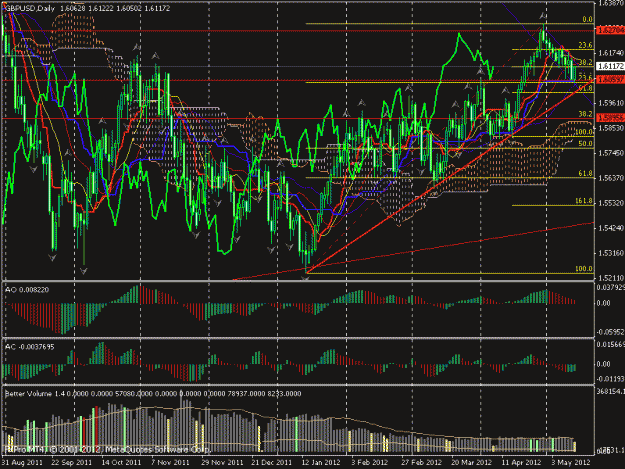Click the 31 Aug 2011 date label
Image resolution: width=625 pixels, height=469 pixels.
tap(22, 463)
